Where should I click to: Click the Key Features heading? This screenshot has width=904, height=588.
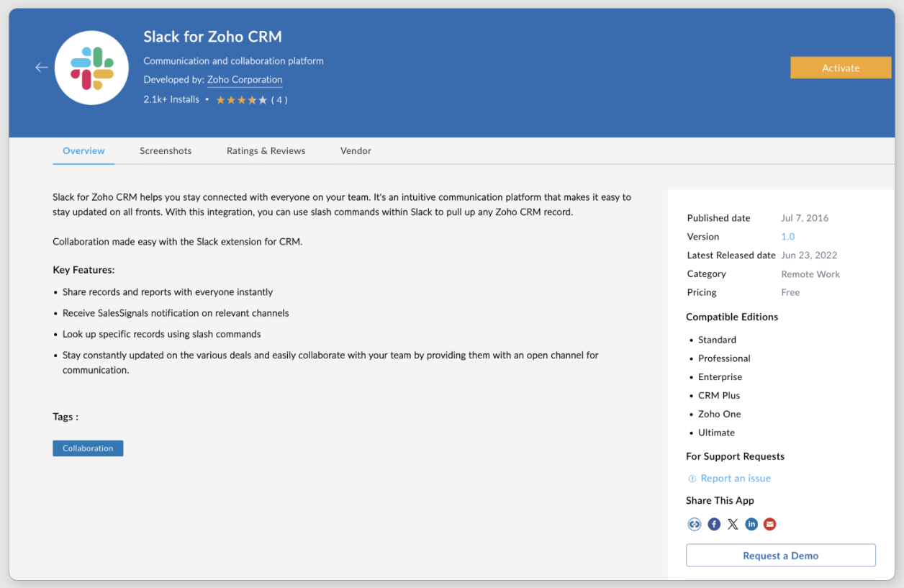(83, 271)
